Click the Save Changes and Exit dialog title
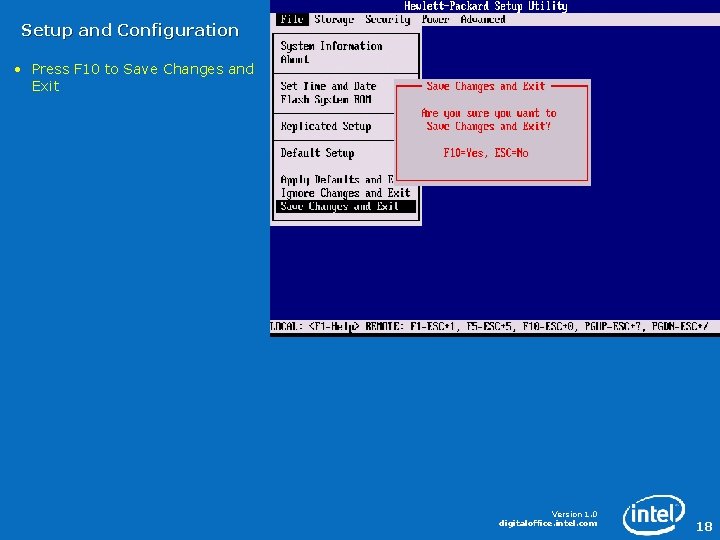The height and width of the screenshot is (540, 720). click(486, 86)
